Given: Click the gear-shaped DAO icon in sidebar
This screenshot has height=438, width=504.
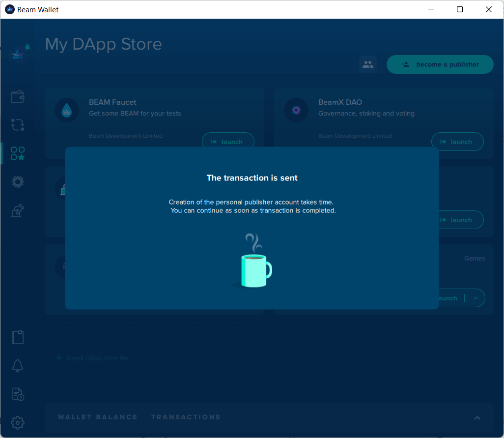Looking at the screenshot, I should (x=18, y=182).
